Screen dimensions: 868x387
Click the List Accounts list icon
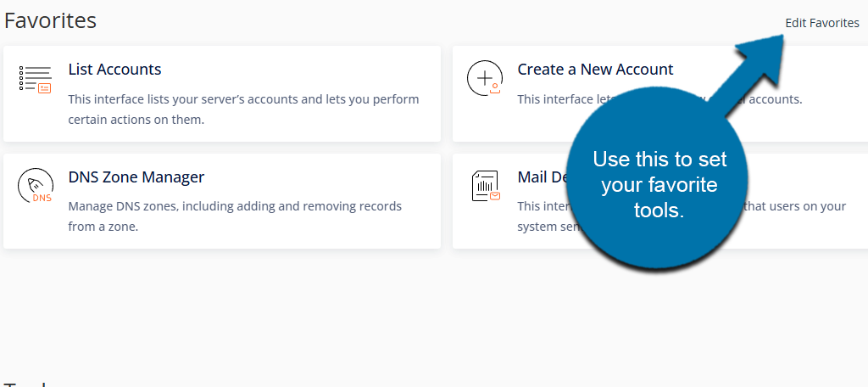coord(35,79)
